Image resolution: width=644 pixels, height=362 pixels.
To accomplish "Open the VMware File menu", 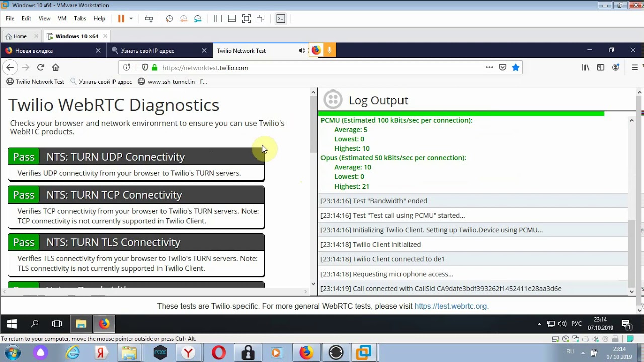I will [10, 18].
